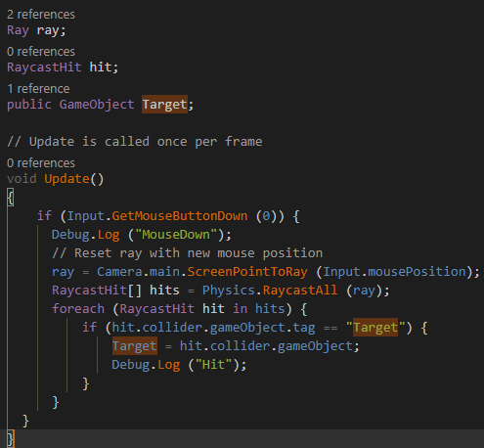Open the '1 reference' CodeLens above Target
The image size is (484, 448).
(x=38, y=89)
